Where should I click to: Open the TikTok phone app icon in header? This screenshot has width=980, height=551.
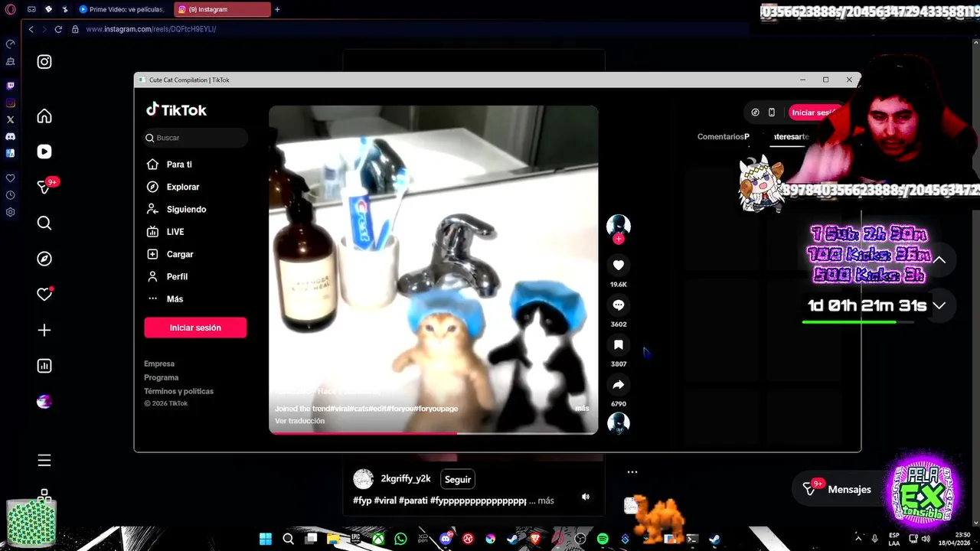click(772, 112)
